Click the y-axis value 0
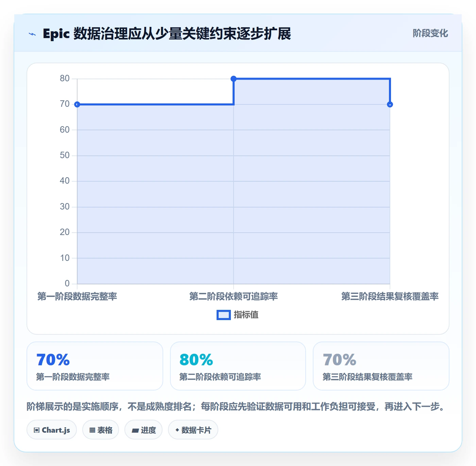 [x=67, y=284]
